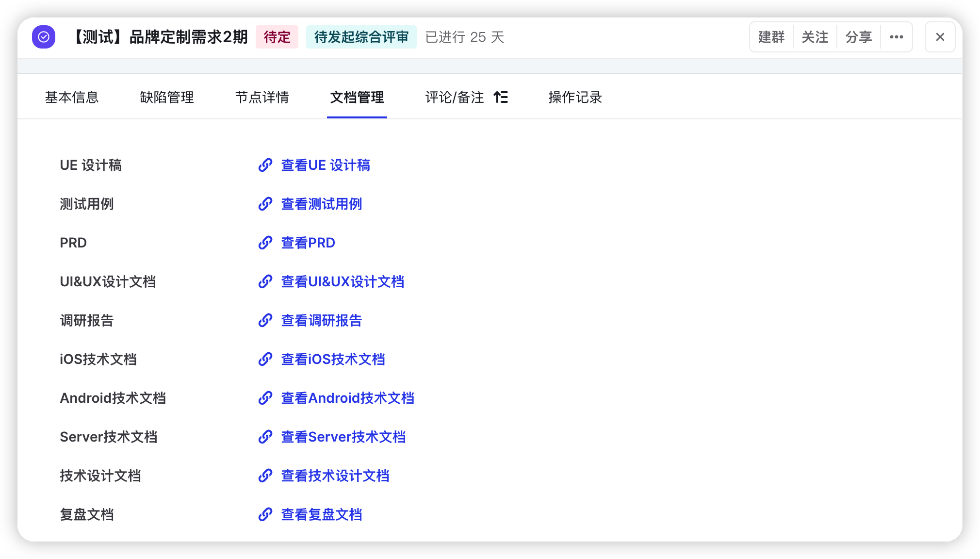Click link icon beside 查看UE 设计稿
Viewport: 980px width, 559px height.
265,165
